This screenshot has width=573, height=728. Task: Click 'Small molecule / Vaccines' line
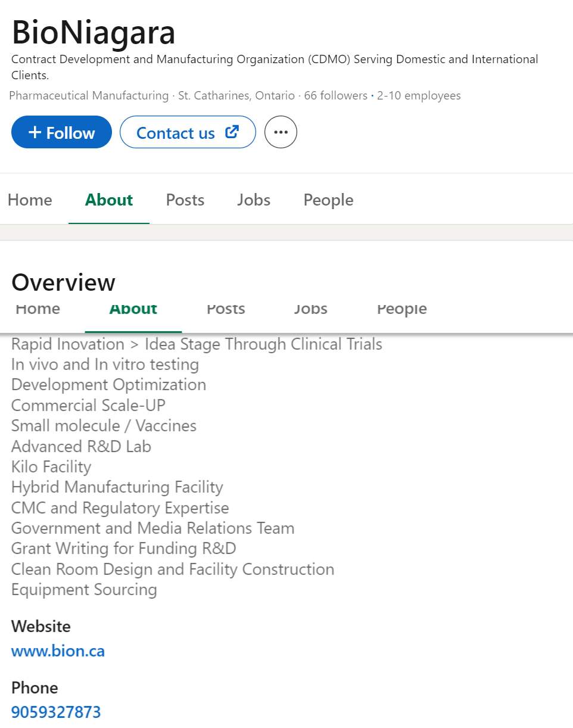tap(104, 426)
